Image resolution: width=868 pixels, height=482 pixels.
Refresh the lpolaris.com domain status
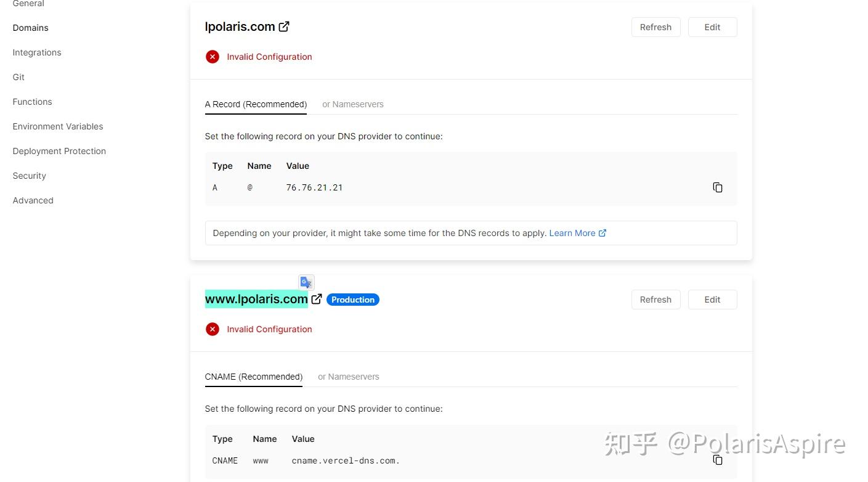point(655,27)
